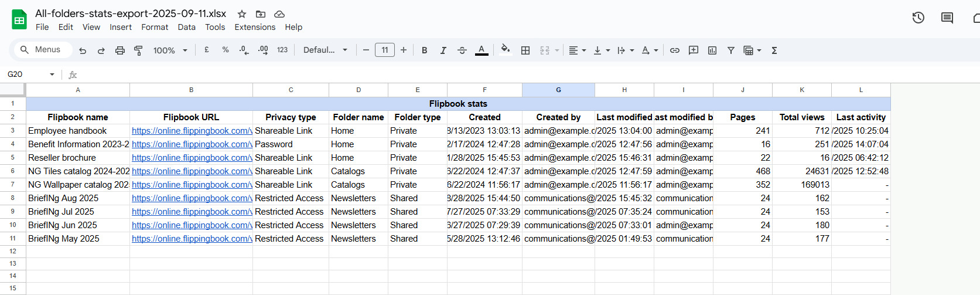Viewport: 980px width, 295px height.
Task: Open the font family dropdown
Action: point(325,50)
